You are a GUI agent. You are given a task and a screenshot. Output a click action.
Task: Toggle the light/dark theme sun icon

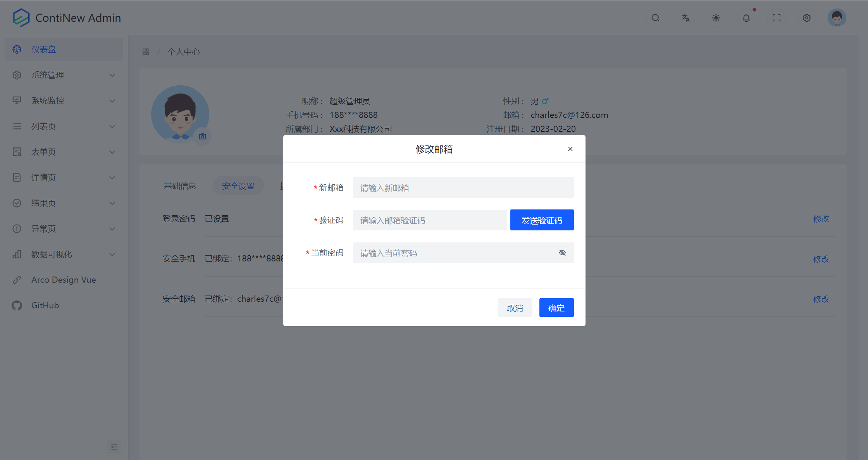(716, 18)
